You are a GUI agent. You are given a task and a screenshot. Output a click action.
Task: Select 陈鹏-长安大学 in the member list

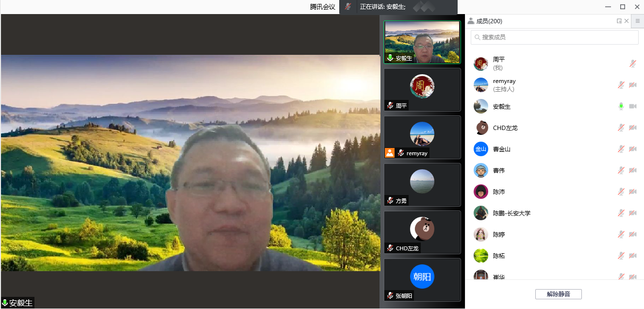pyautogui.click(x=512, y=213)
